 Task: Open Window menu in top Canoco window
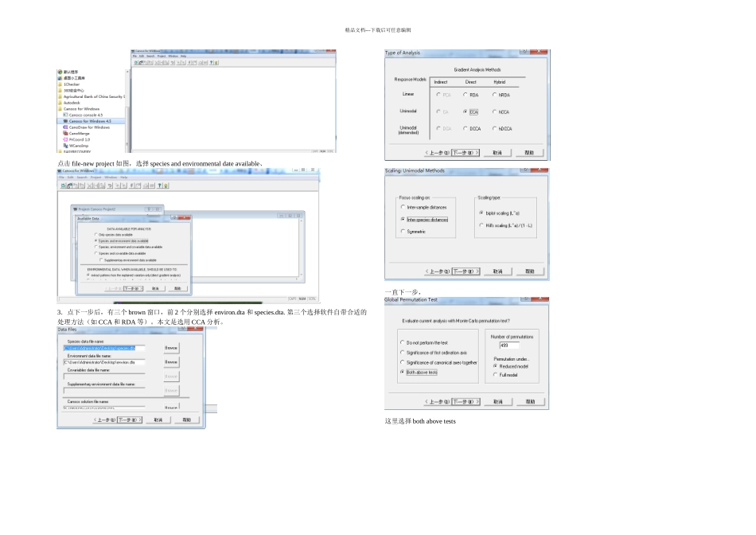point(173,56)
